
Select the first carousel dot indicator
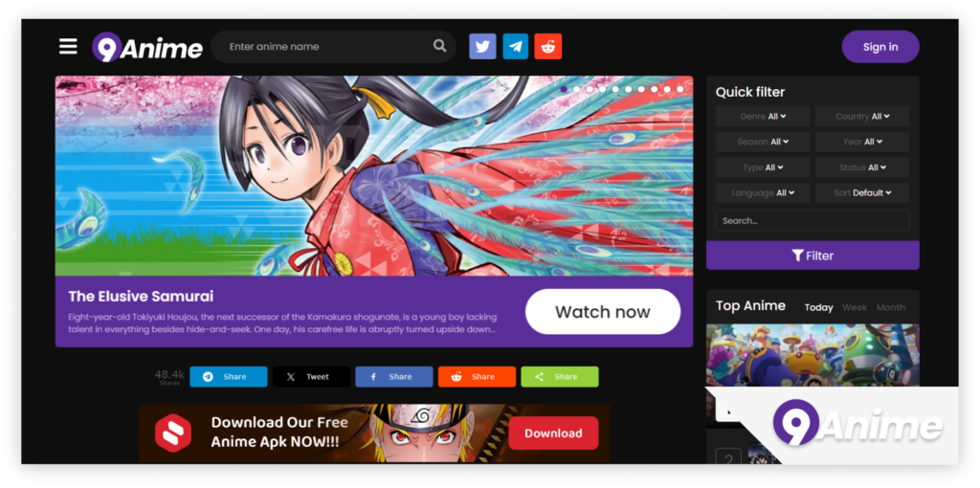pyautogui.click(x=564, y=89)
